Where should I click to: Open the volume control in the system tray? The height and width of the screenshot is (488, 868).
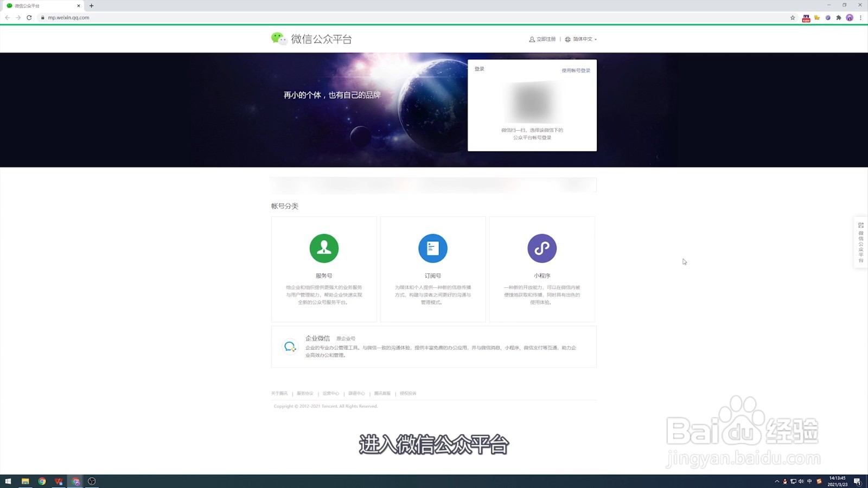pyautogui.click(x=801, y=481)
